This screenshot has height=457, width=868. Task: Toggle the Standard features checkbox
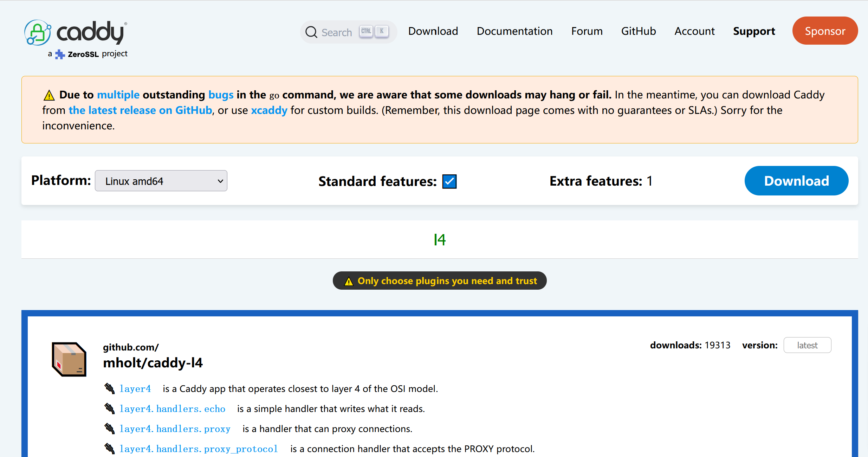pos(449,181)
